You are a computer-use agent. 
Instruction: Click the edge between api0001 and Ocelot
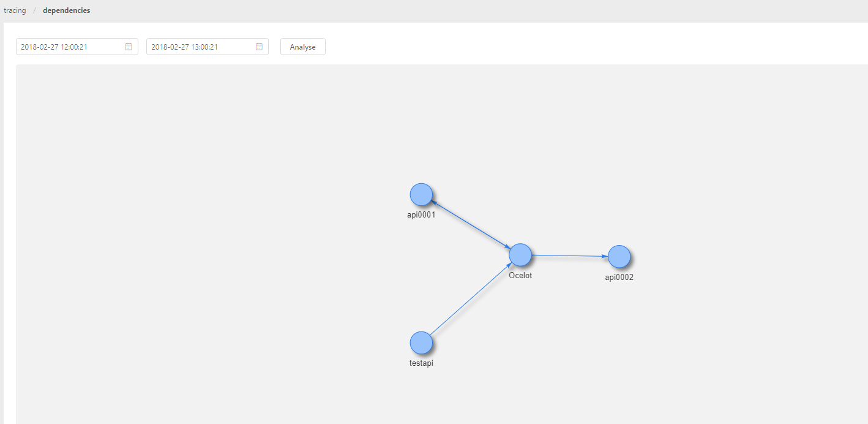(x=471, y=224)
